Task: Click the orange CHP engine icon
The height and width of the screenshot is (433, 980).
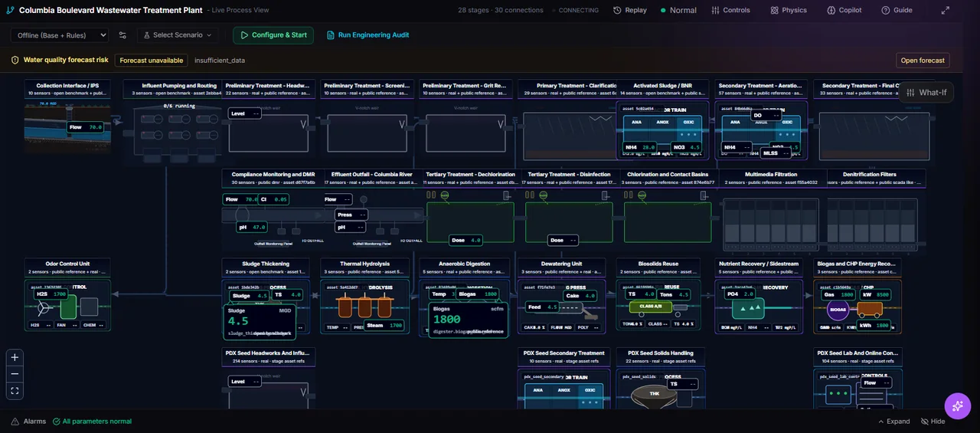Action: coord(869,310)
